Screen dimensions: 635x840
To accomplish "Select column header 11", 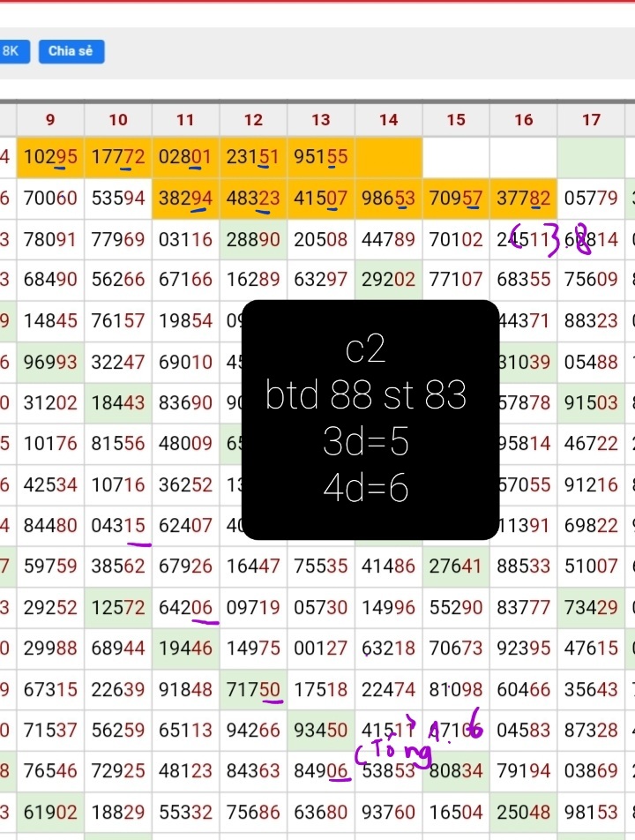I will (185, 119).
